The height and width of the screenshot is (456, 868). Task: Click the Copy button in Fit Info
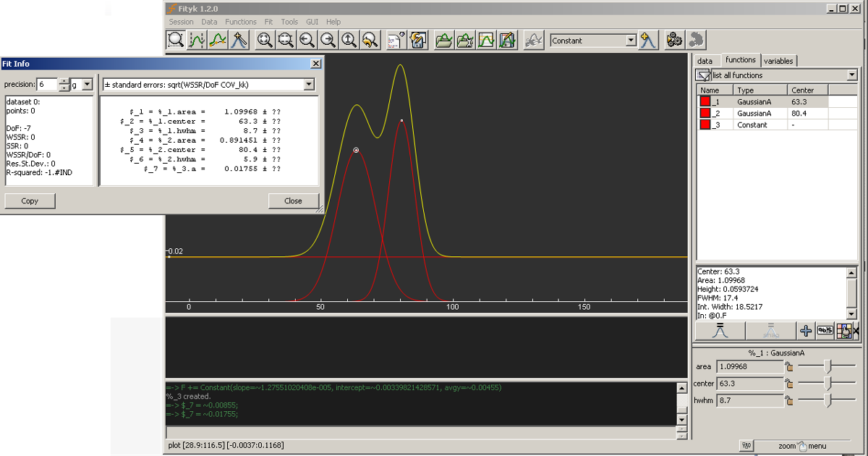(30, 200)
